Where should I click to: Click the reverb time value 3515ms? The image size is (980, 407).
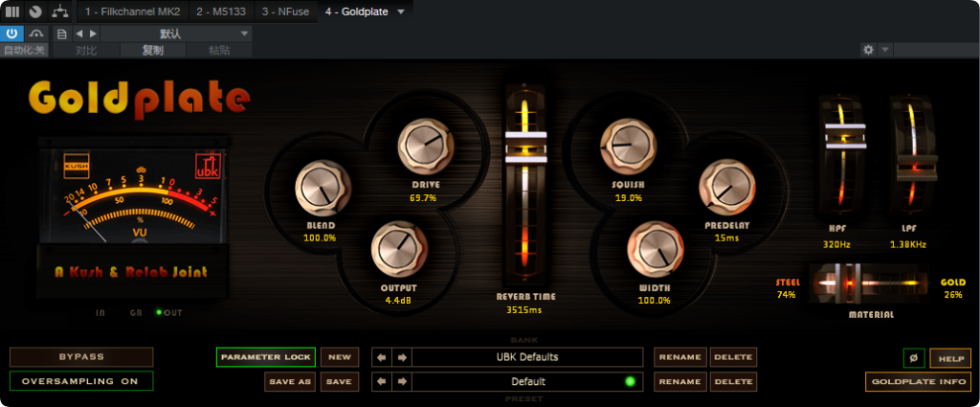pyautogui.click(x=525, y=309)
